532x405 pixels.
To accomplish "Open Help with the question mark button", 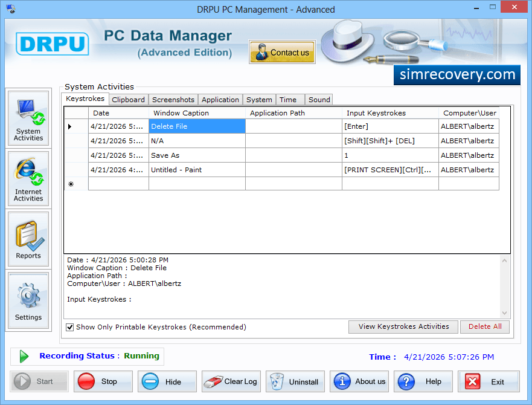I will click(423, 381).
